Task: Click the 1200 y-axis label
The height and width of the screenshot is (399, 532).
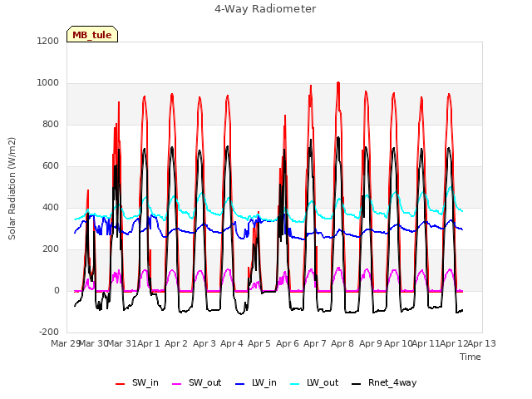Action: 48,41
